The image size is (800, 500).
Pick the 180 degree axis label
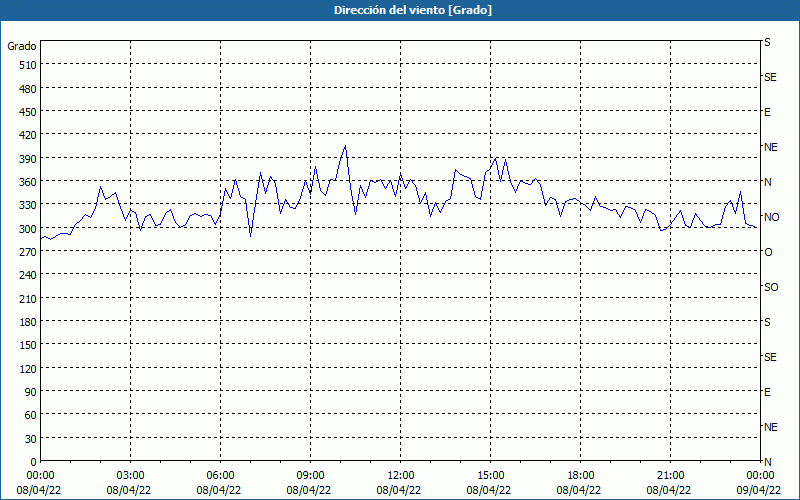[x=28, y=322]
